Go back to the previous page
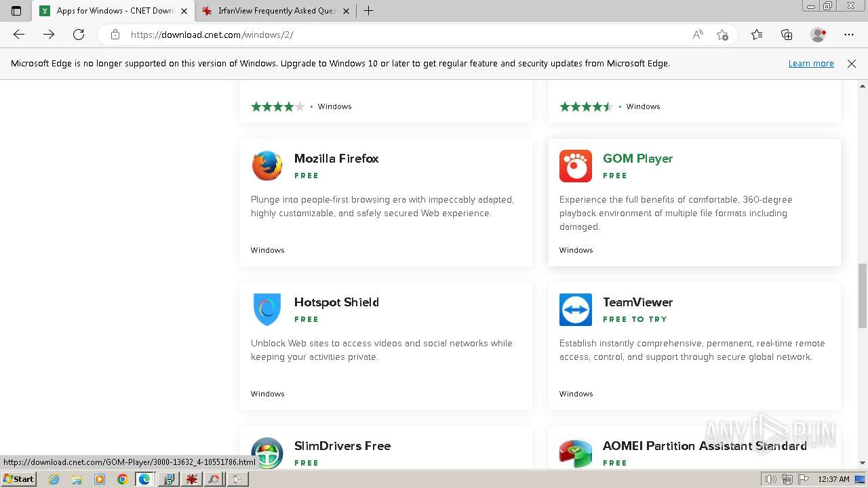868x488 pixels. (19, 35)
